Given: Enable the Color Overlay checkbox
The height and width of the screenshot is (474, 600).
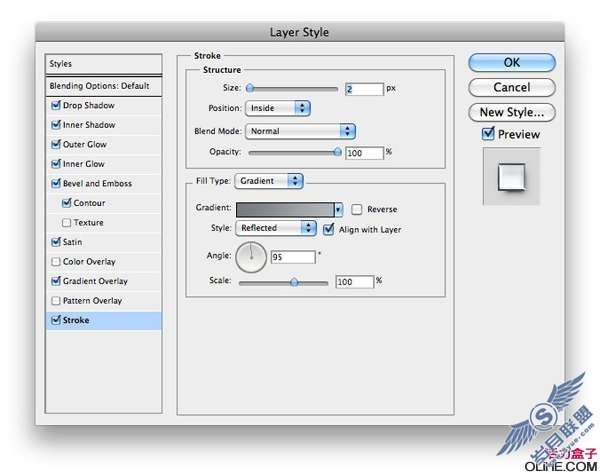Looking at the screenshot, I should click(56, 262).
